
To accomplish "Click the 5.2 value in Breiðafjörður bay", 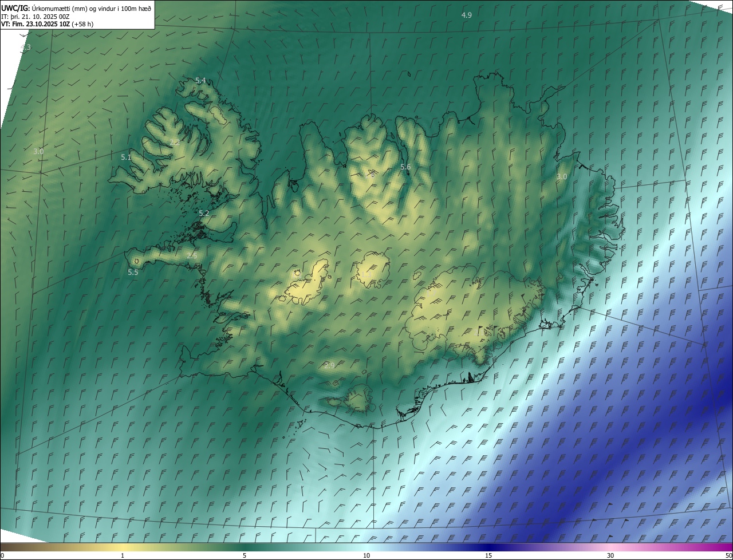I will (204, 213).
